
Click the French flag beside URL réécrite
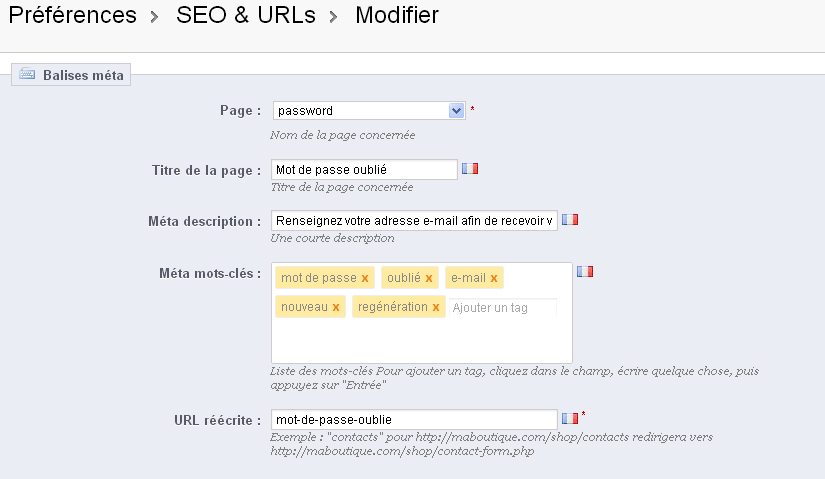[570, 418]
